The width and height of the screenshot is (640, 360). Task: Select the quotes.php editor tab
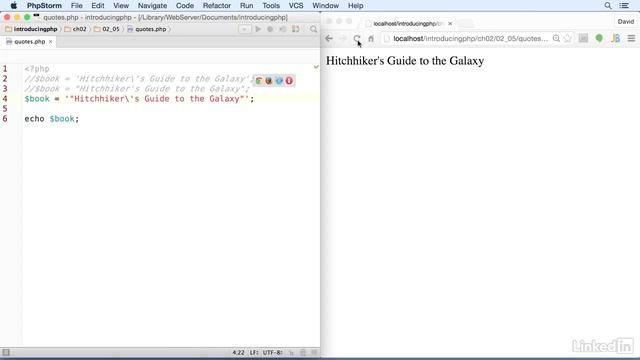29,42
